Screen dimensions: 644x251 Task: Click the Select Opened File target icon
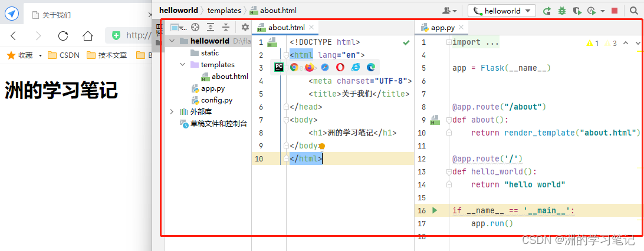[x=196, y=28]
